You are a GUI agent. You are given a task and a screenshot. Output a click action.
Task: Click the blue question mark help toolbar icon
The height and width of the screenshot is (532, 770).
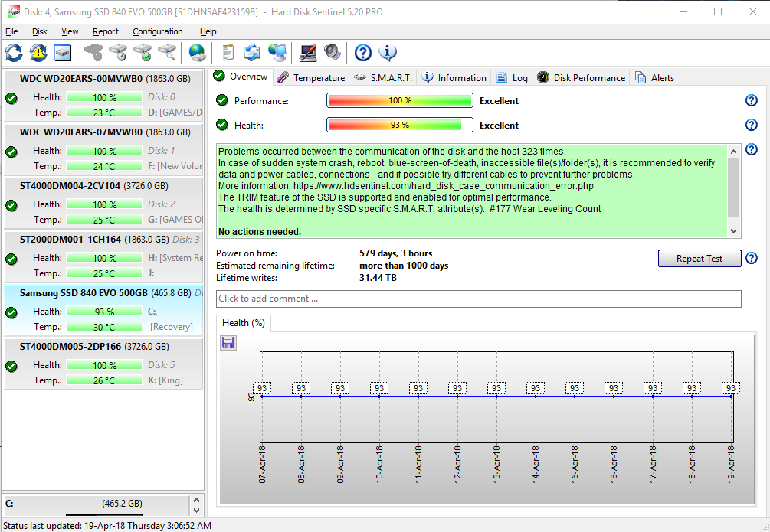363,53
